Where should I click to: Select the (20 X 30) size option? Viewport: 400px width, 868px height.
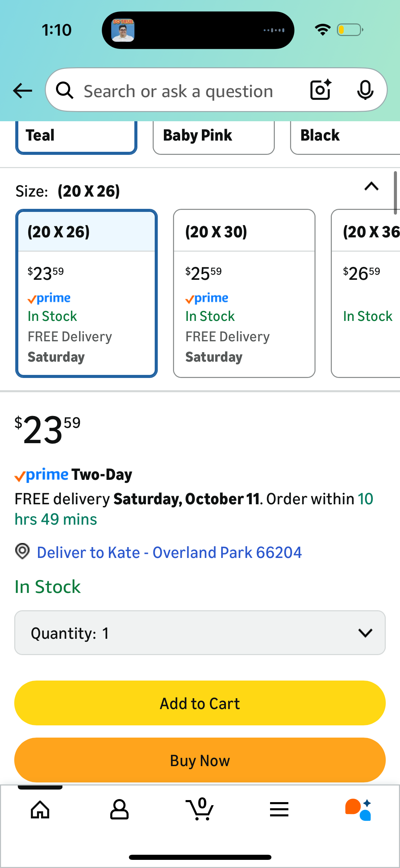point(244,293)
